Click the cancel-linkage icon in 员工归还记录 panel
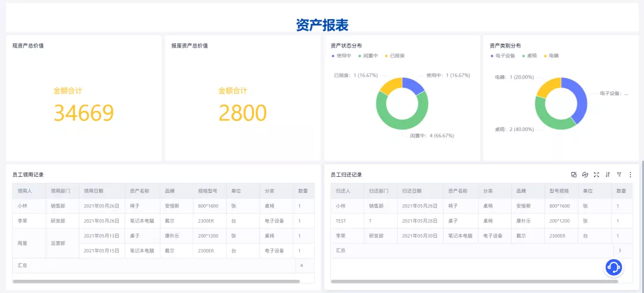Screen dimensions: 644x293 (x=574, y=175)
